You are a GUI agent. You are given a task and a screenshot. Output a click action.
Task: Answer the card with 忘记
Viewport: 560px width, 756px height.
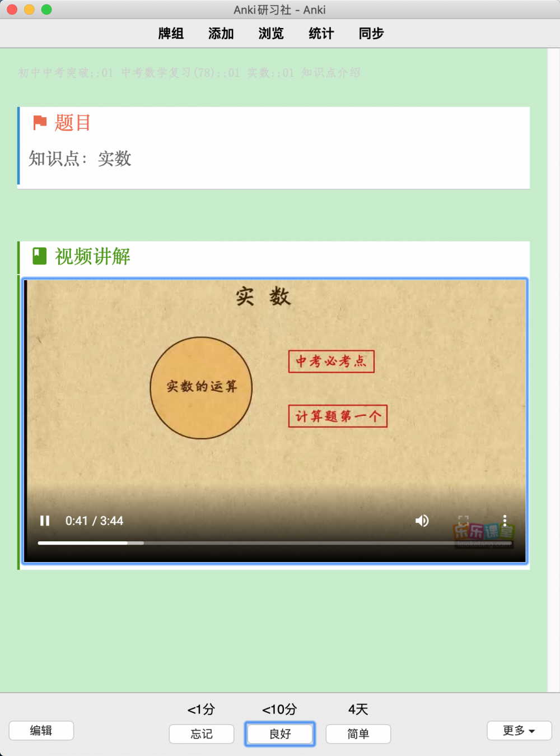pyautogui.click(x=202, y=734)
